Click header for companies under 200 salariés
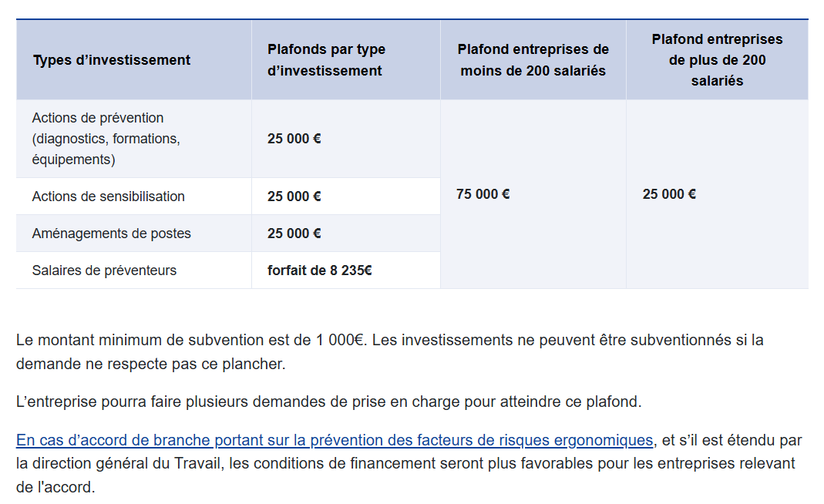The image size is (824, 504). 533,60
